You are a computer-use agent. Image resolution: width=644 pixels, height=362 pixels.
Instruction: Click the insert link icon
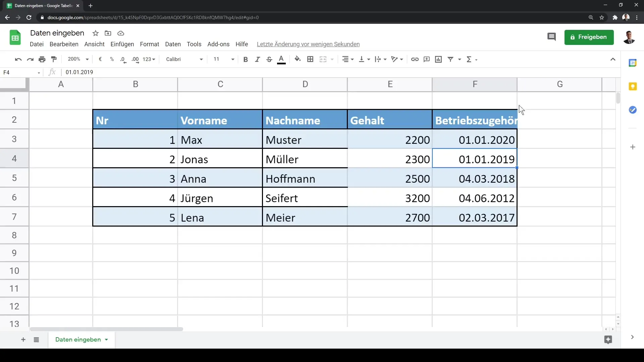tap(415, 59)
